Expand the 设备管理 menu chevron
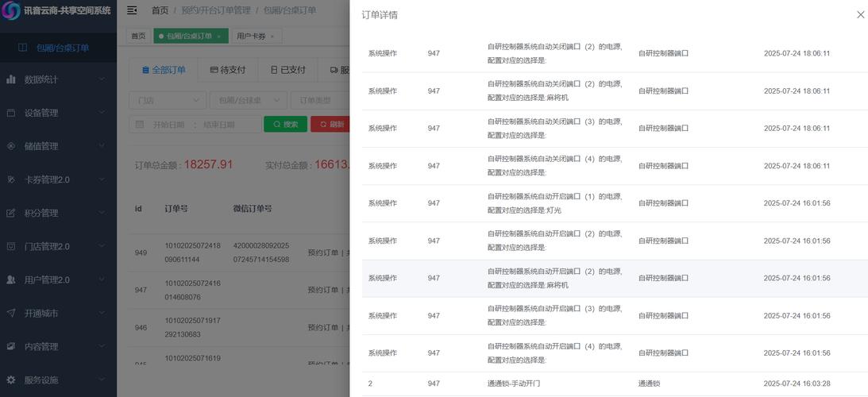Viewport: 868px width, 397px height. pyautogui.click(x=102, y=113)
